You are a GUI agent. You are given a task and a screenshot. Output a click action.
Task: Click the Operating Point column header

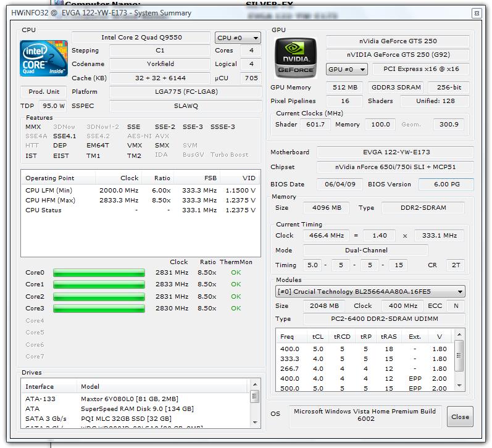tap(58, 178)
